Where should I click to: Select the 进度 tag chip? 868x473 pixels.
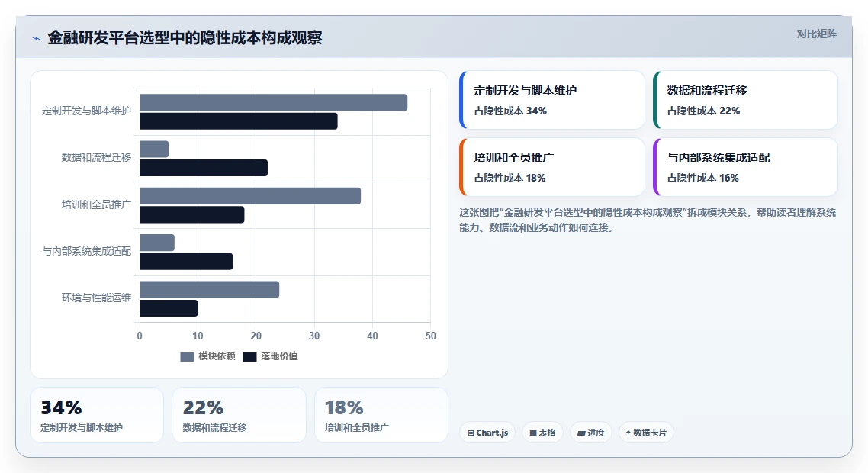(x=591, y=433)
